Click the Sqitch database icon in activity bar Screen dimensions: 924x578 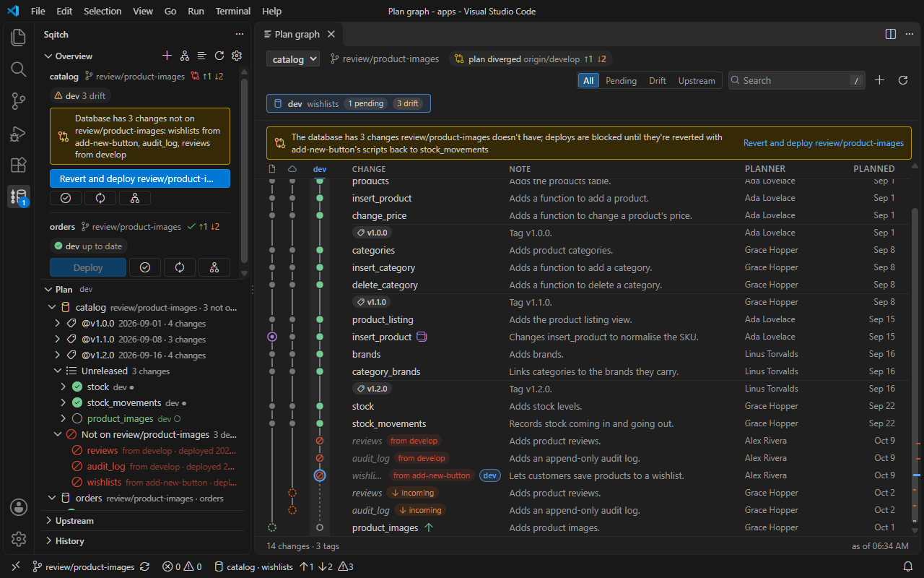[x=19, y=197]
